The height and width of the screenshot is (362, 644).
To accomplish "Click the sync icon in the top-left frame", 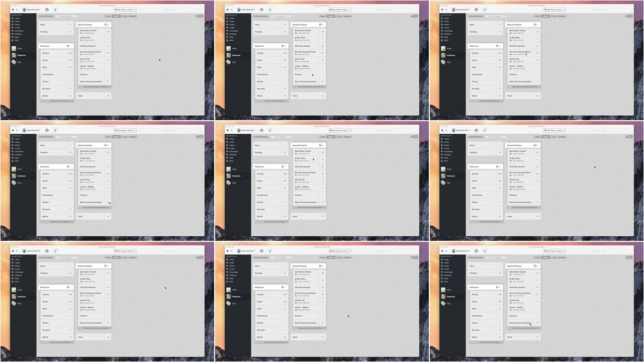I will [47, 10].
